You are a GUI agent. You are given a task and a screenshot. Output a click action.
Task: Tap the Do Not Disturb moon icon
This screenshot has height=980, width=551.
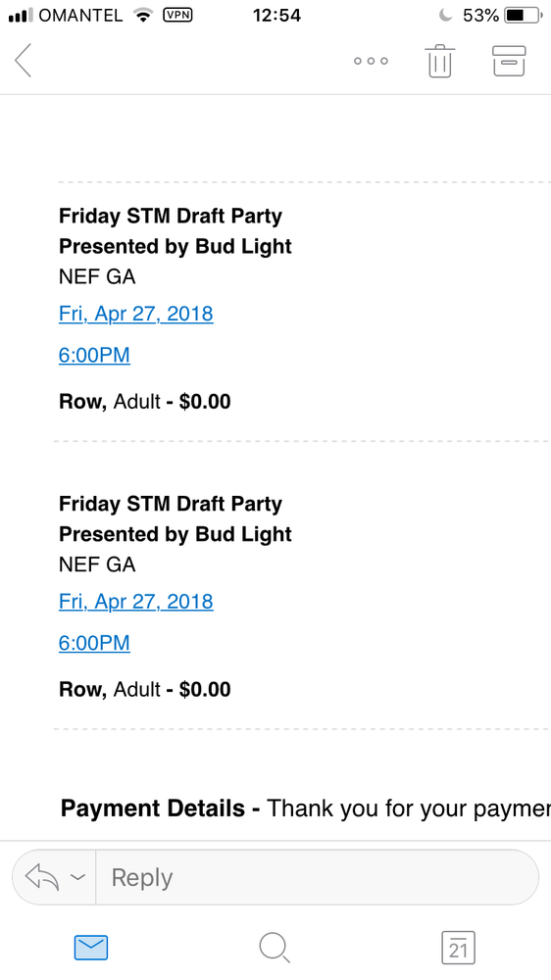(x=445, y=15)
